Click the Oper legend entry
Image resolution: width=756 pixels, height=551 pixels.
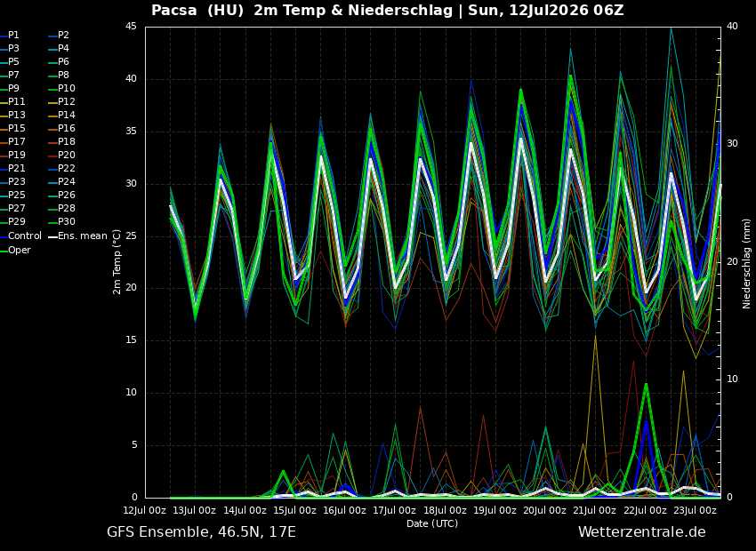(15, 251)
